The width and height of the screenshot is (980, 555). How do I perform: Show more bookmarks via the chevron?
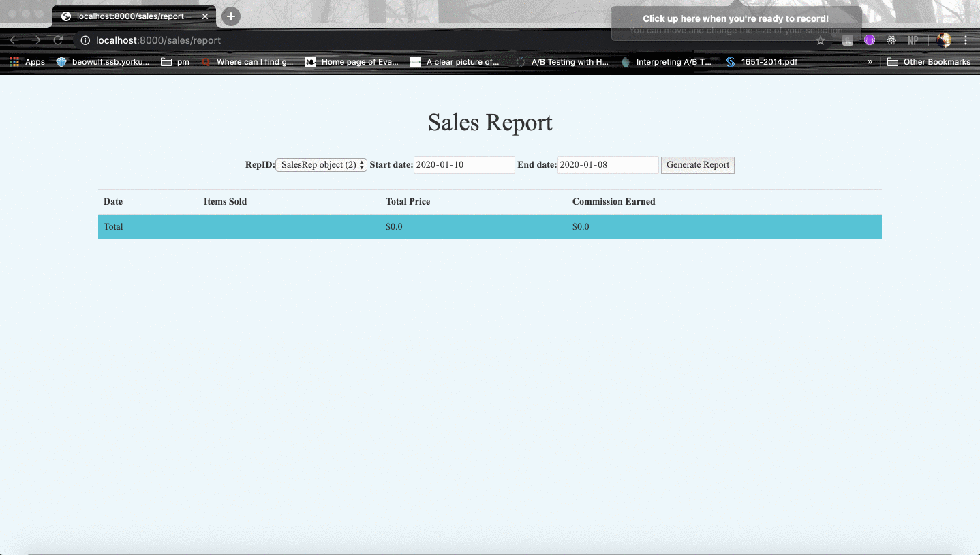click(x=870, y=62)
